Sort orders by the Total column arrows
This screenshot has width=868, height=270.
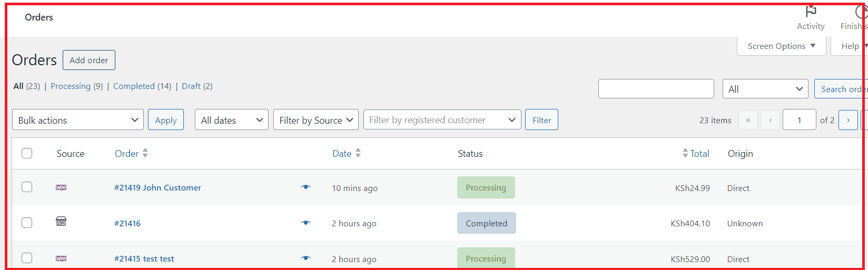(x=685, y=153)
